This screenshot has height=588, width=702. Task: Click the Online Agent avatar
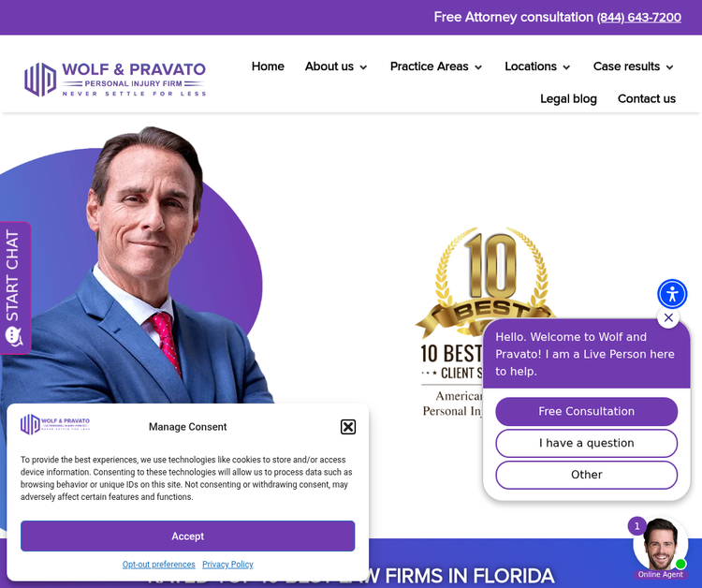661,548
